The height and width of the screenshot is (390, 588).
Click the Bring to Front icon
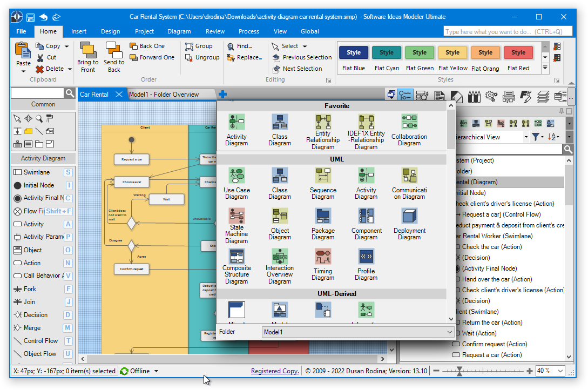click(88, 57)
